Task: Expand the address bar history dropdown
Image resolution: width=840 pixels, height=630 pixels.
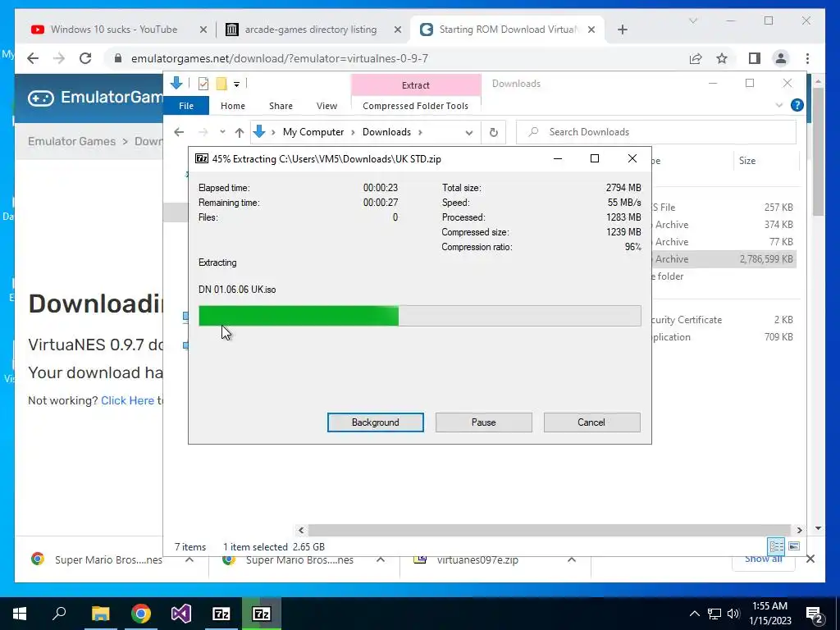Action: tap(468, 132)
